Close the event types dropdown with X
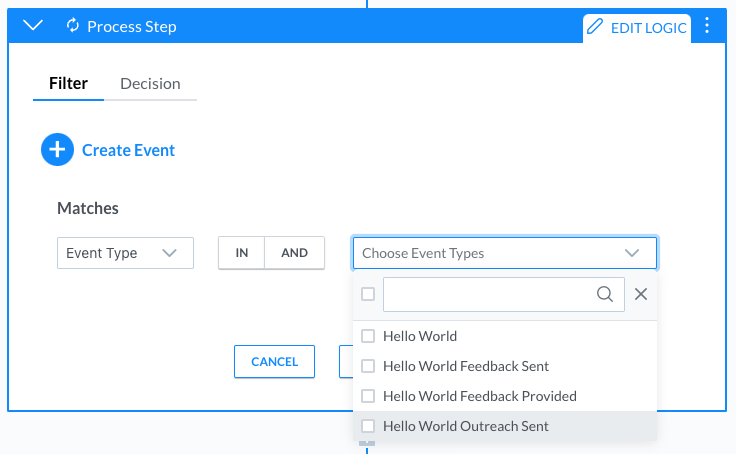The image size is (736, 454). click(641, 294)
